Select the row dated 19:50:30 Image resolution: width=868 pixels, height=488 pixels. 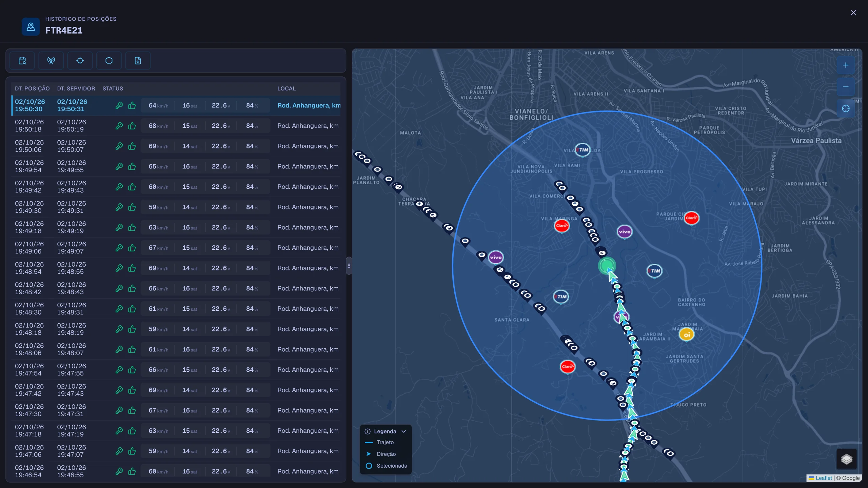click(176, 105)
